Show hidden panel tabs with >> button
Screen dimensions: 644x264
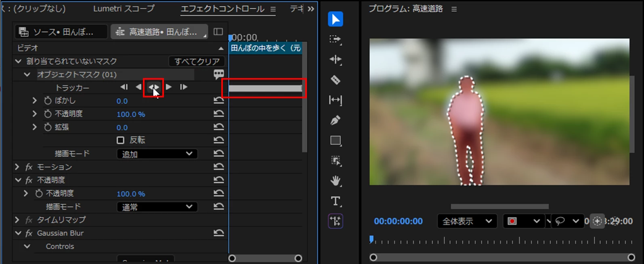(x=310, y=9)
